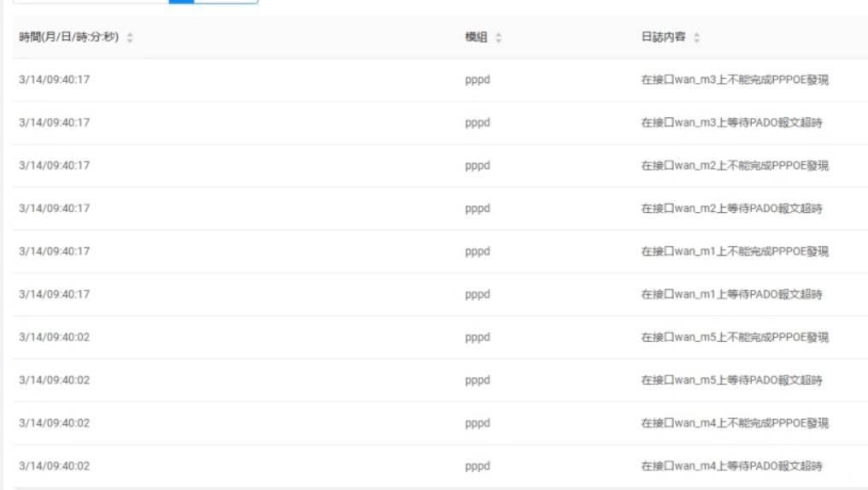This screenshot has height=490, width=868.
Task: Select log entry wan_m3上不能完成PPPOE發現
Action: pos(735,80)
